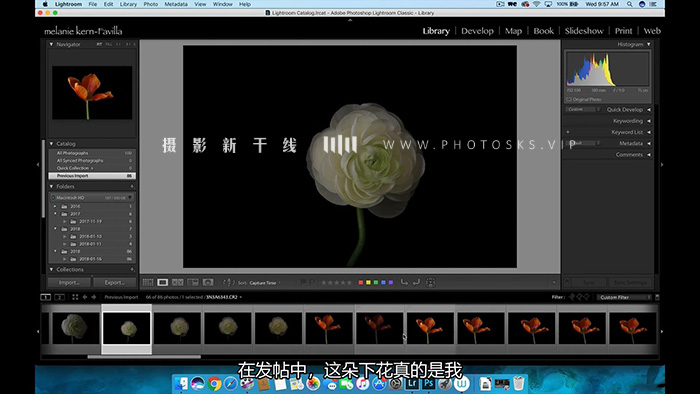Open the Custom Filter dropdown

[x=624, y=297]
